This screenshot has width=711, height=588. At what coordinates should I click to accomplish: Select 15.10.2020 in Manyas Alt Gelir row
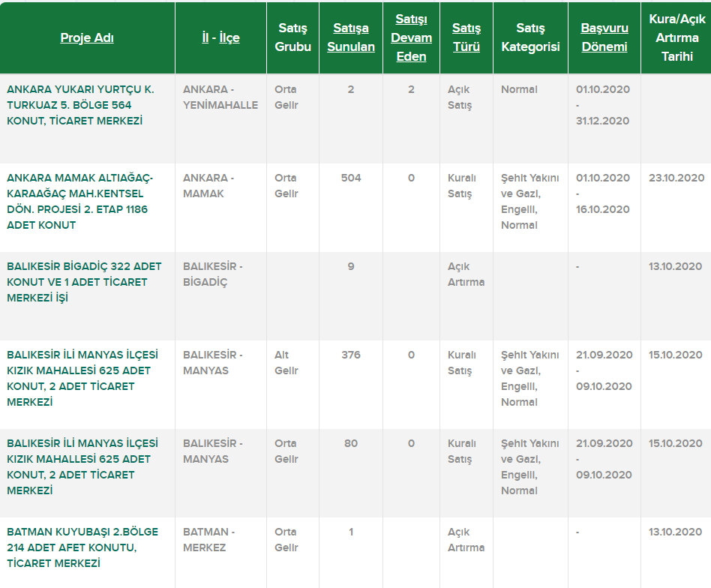coord(676,355)
